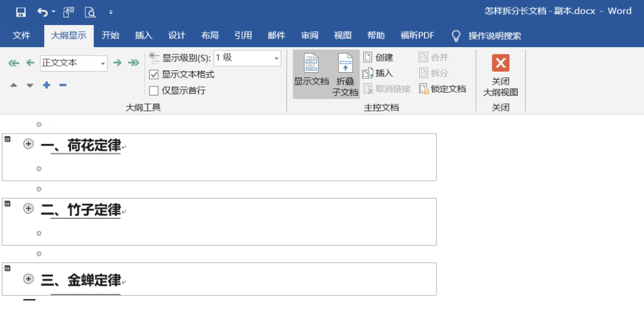The image size is (644, 312).
Task: Open Customize Quick Access Toolbar dropdown
Action: [x=111, y=13]
